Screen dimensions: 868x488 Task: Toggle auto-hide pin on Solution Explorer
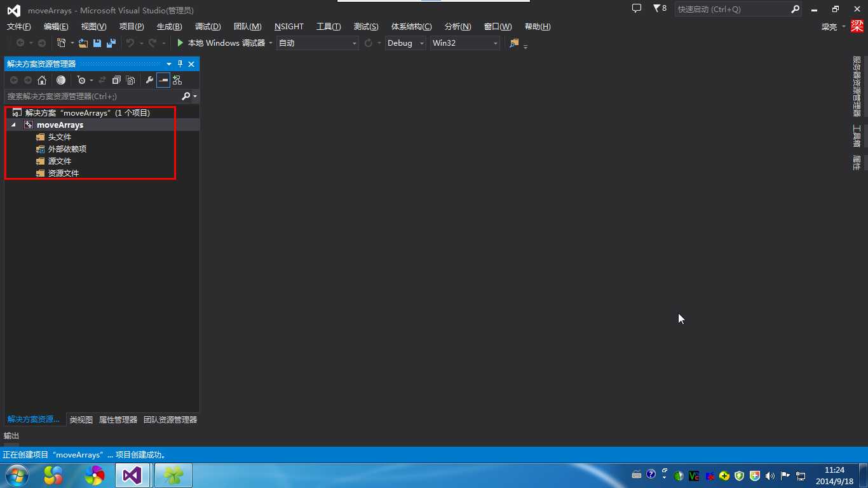(180, 64)
